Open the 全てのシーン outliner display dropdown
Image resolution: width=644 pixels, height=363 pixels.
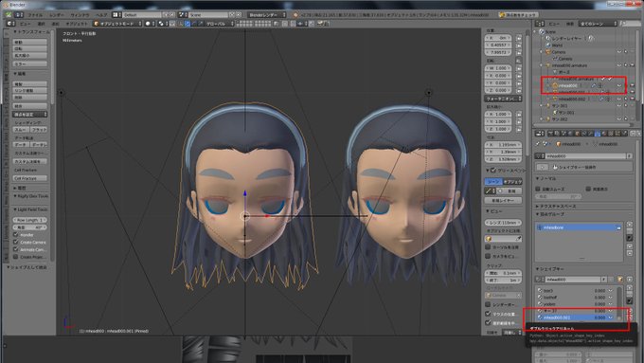pyautogui.click(x=598, y=24)
